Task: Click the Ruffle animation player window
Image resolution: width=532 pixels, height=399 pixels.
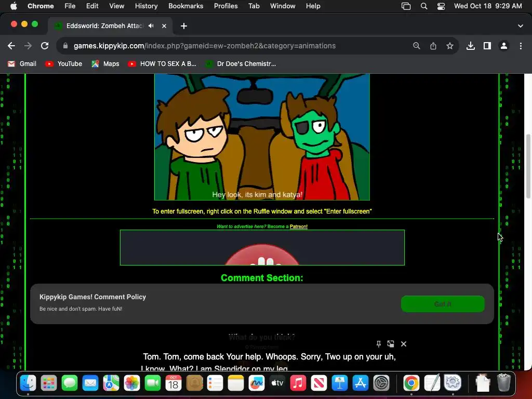Action: [x=262, y=137]
